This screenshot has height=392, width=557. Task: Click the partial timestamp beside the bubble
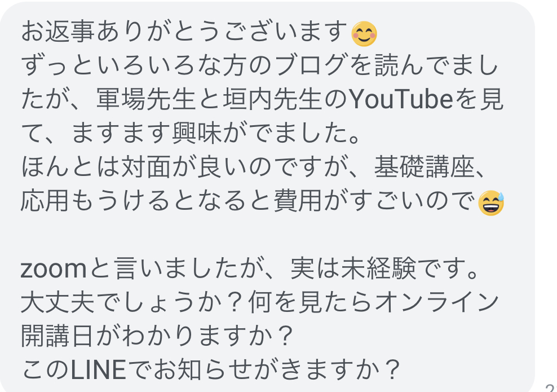(x=550, y=387)
